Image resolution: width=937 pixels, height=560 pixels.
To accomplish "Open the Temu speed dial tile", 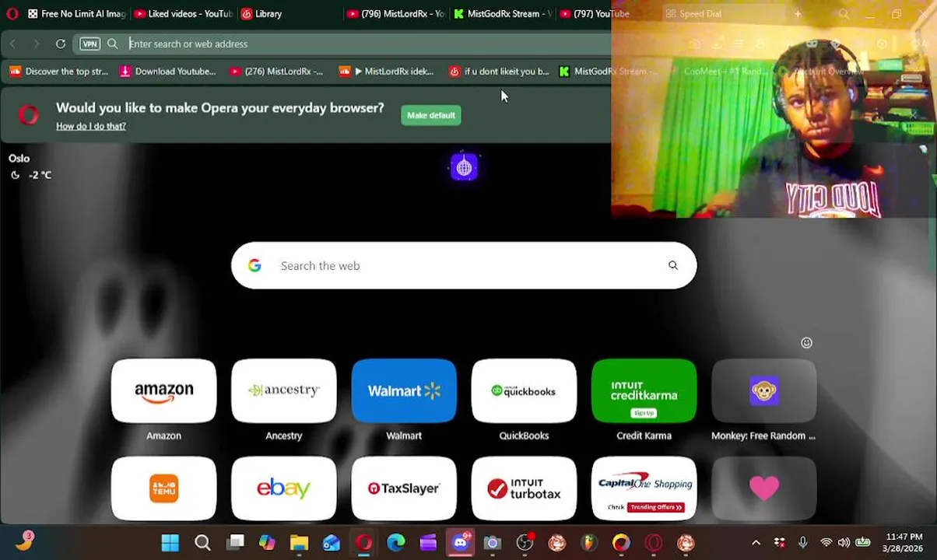I will (163, 488).
